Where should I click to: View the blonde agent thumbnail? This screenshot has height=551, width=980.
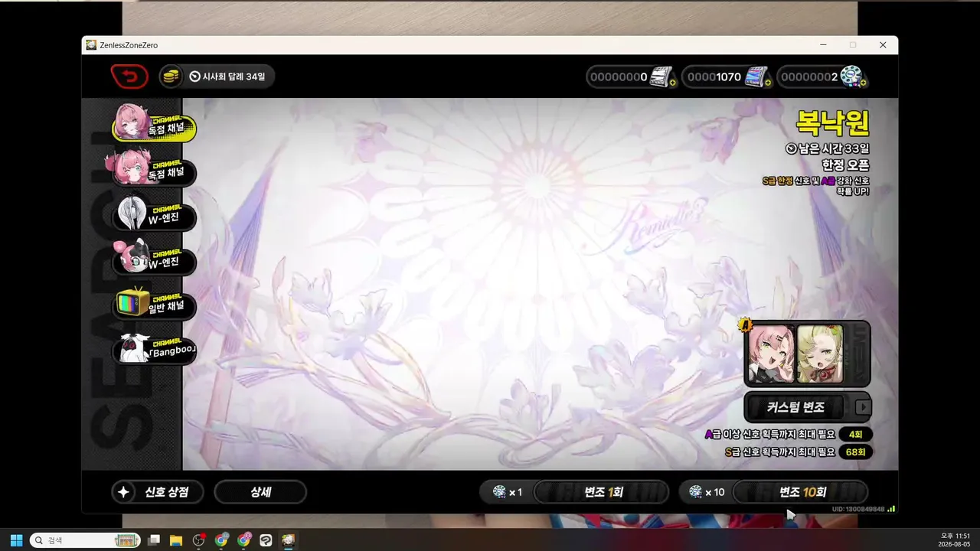(x=820, y=354)
